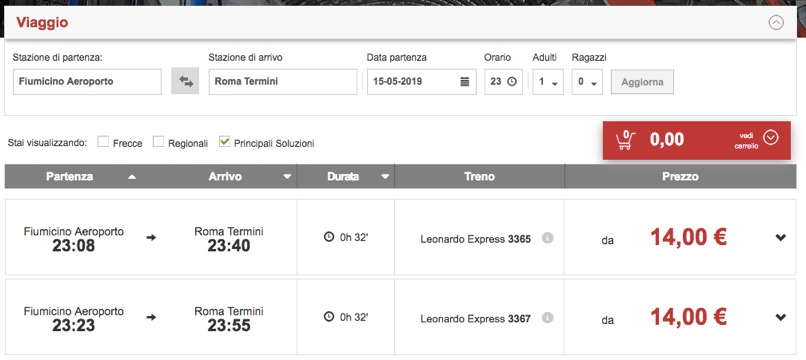
Task: Swap departure and arrival stations
Action: coord(185,81)
